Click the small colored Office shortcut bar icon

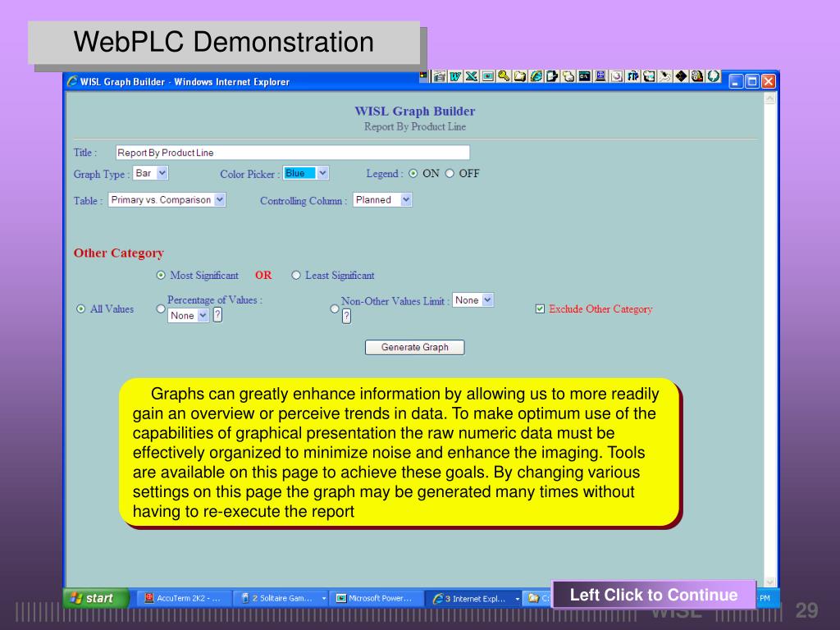tap(423, 75)
